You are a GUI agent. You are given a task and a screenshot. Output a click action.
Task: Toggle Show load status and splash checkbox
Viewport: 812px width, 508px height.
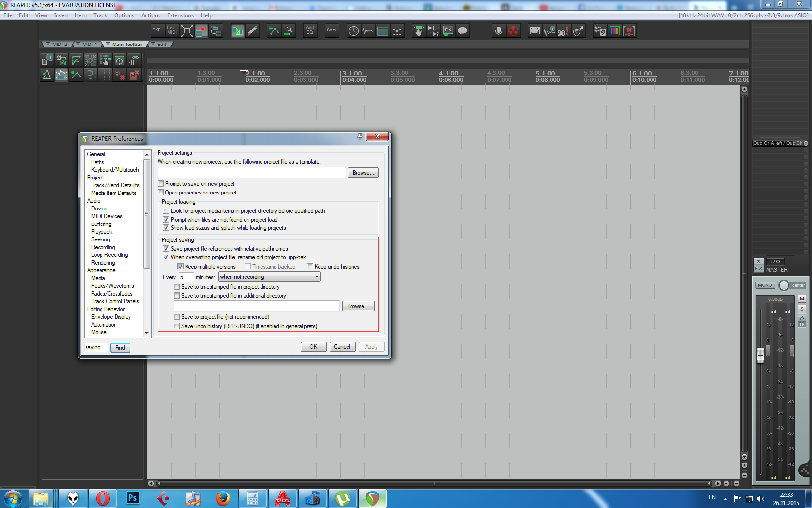166,228
